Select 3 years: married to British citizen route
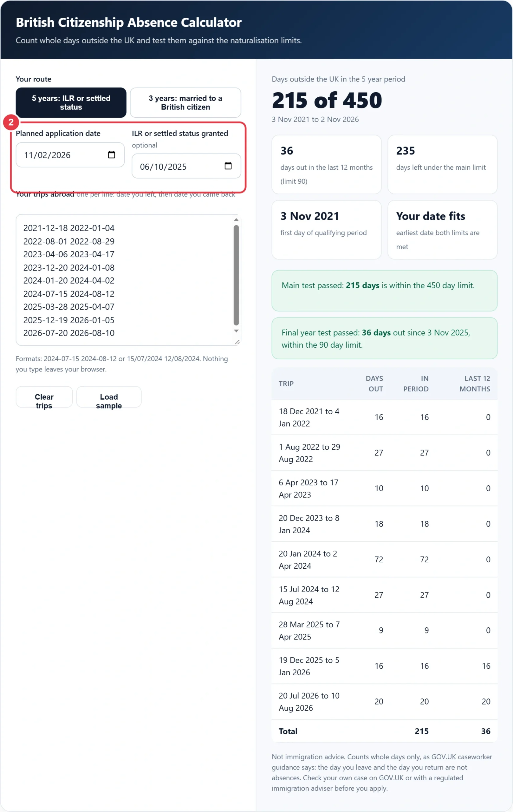Image resolution: width=513 pixels, height=812 pixels. pos(185,102)
